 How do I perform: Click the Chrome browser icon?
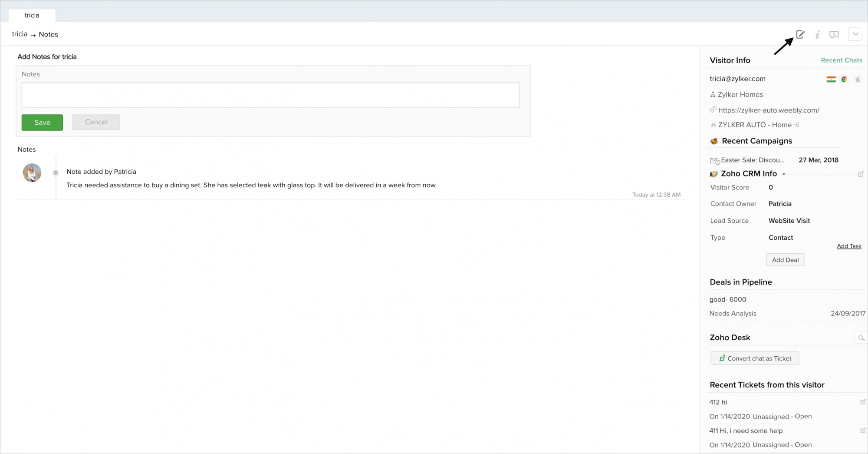(x=844, y=80)
